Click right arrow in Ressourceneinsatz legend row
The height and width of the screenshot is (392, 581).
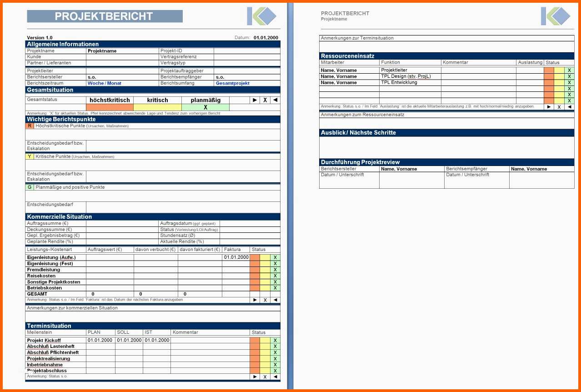coord(549,107)
